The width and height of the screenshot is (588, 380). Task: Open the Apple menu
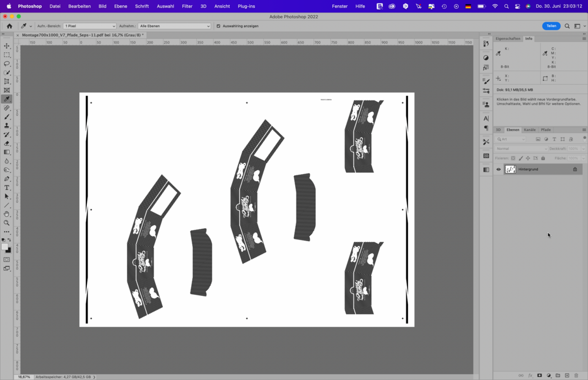9,6
